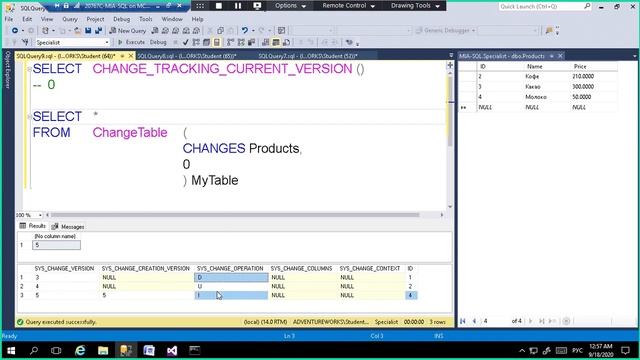Click the editor horizontal scrollbar
The height and width of the screenshot is (360, 640).
coord(235,215)
